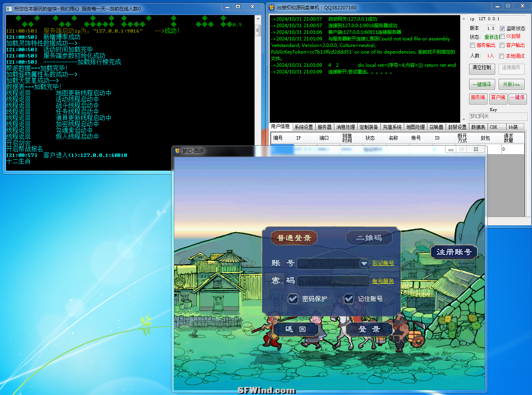Open the 服务器 tab

pyautogui.click(x=324, y=127)
